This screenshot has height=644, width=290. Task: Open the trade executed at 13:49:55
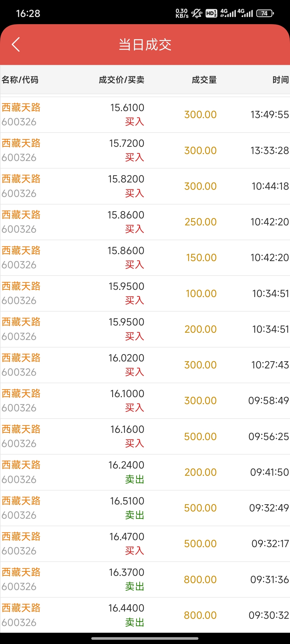point(145,115)
